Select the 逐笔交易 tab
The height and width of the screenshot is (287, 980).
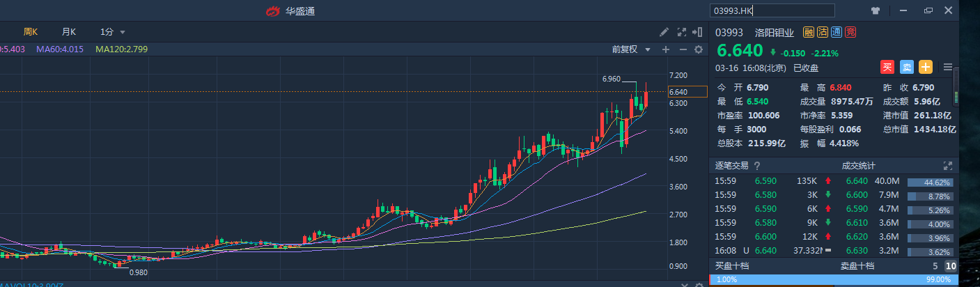(732, 166)
